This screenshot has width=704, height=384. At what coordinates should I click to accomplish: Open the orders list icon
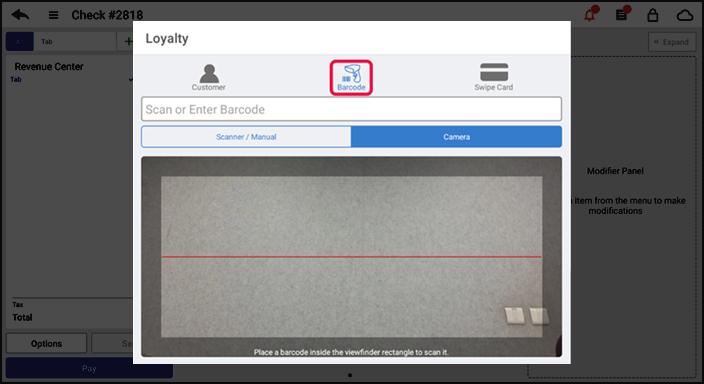click(x=622, y=15)
